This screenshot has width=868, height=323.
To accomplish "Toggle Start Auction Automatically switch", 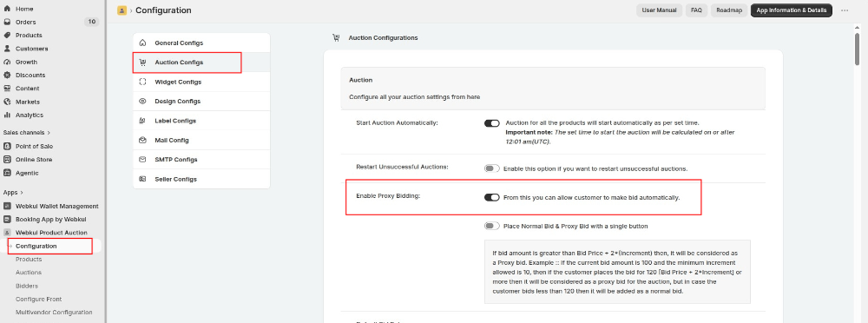I will click(491, 123).
